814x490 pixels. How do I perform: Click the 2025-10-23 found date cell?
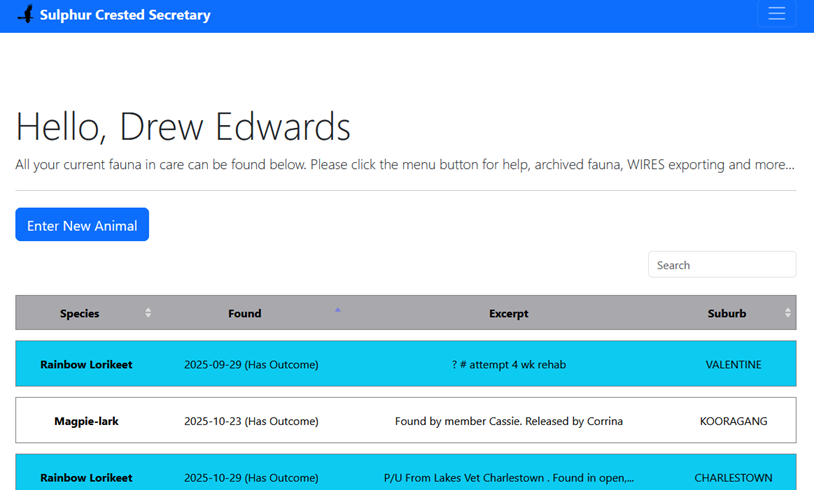pyautogui.click(x=251, y=421)
